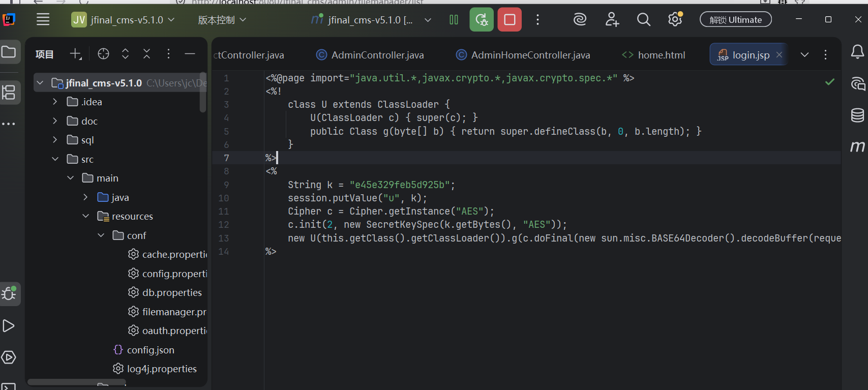Click line number 9 in gutter
This screenshot has height=390, width=868.
pos(226,185)
